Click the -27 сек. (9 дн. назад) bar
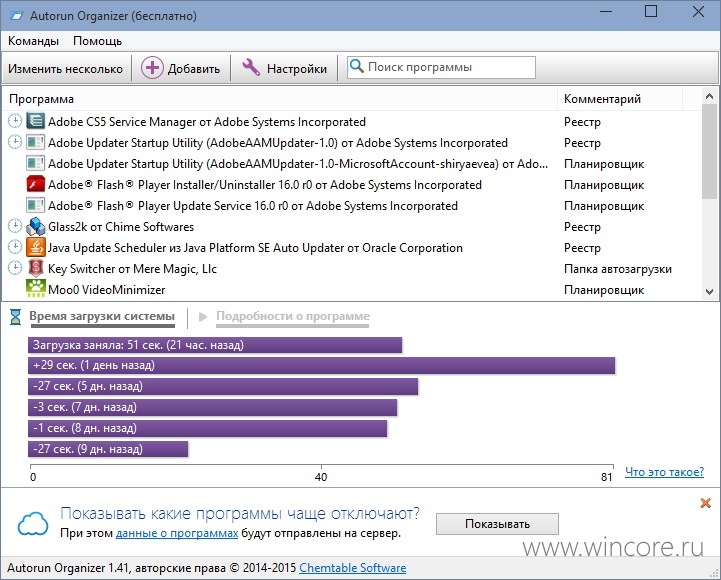Viewport: 721px width, 580px height. (x=108, y=449)
